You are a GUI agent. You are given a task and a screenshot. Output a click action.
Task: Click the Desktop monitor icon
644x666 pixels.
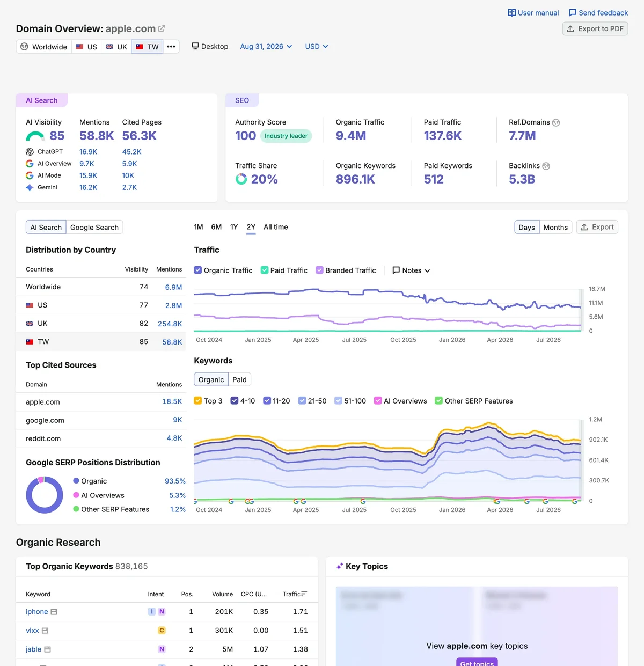pyautogui.click(x=195, y=46)
